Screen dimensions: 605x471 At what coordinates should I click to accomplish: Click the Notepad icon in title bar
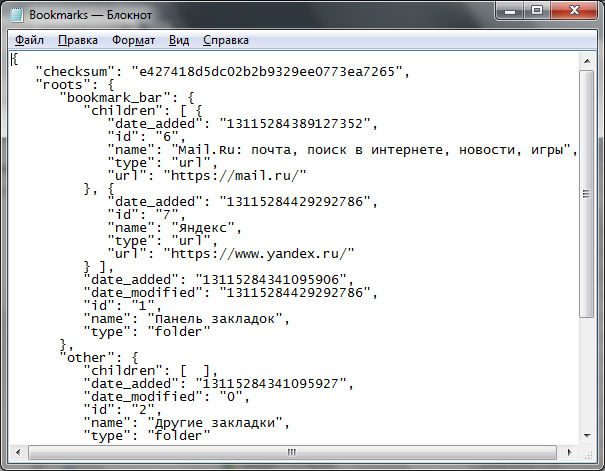pos(17,15)
